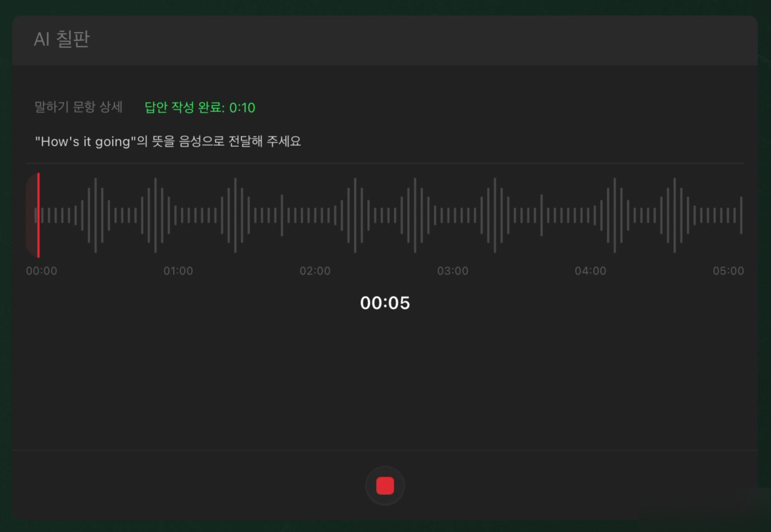The image size is (771, 532).
Task: Click the "AI 칠판" title text
Action: [x=62, y=39]
